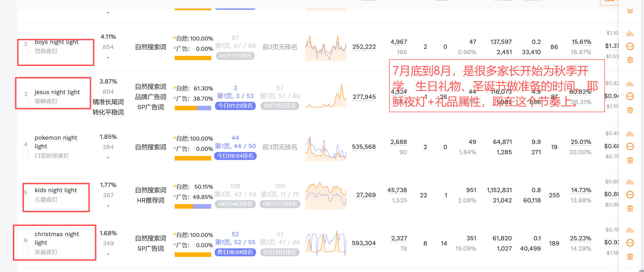Open bar chart icon for kids night light
The width and height of the screenshot is (644, 272).
[x=630, y=182]
